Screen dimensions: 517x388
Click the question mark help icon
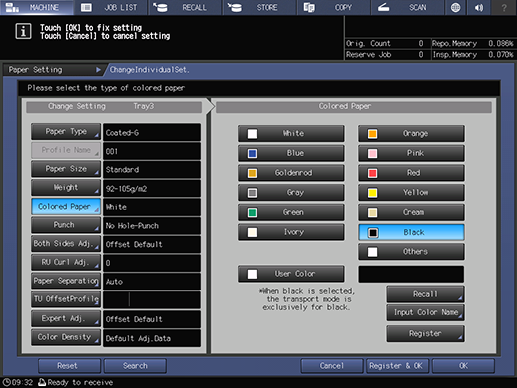point(504,7)
